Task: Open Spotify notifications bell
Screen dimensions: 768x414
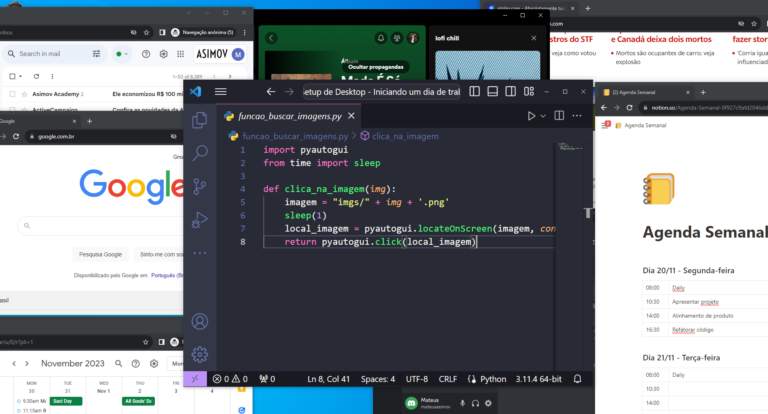Action: click(x=381, y=38)
